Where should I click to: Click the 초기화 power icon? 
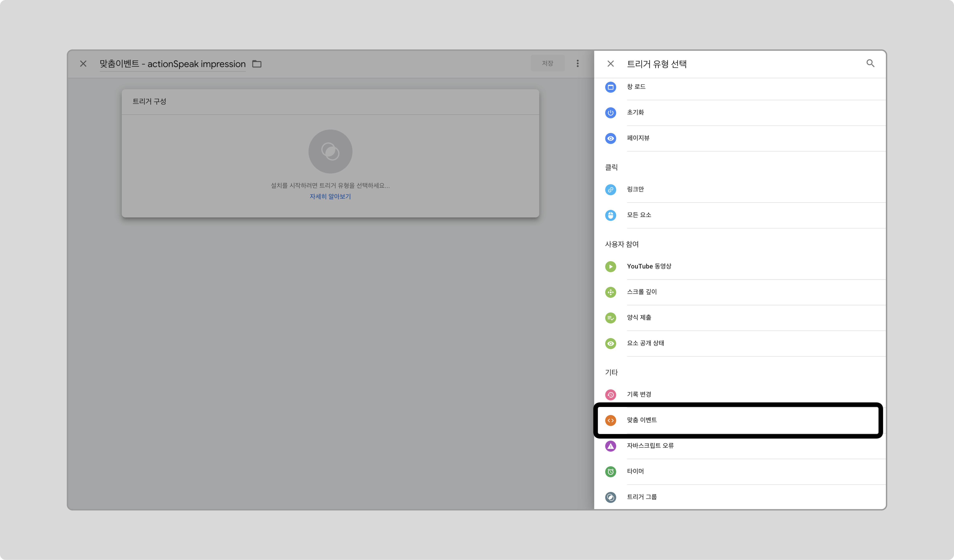(610, 113)
